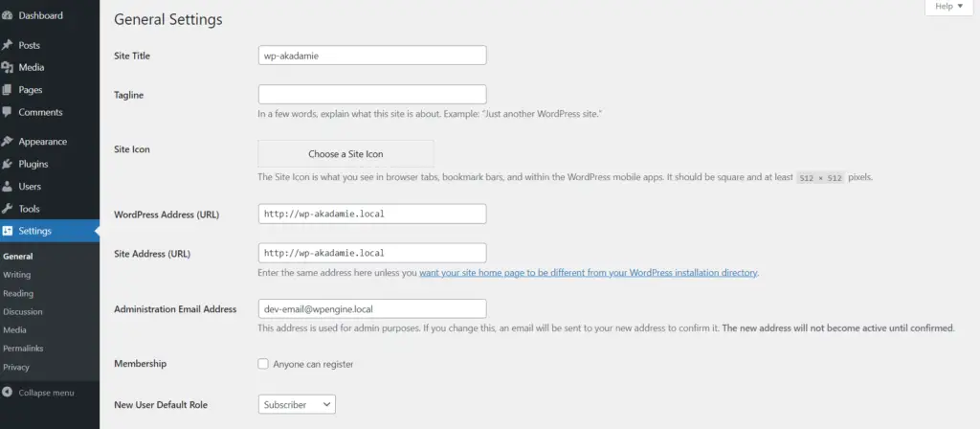Click the Users person icon
Screen dimensions: 980x429
7,187
